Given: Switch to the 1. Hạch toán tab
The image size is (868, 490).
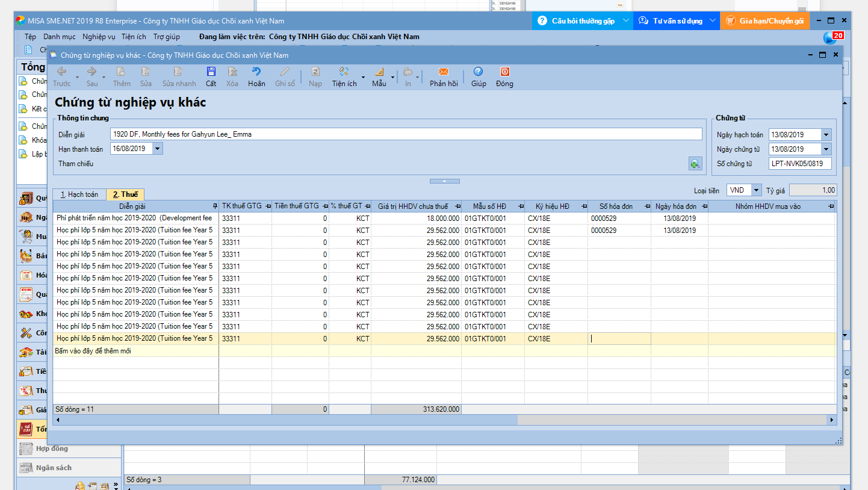Looking at the screenshot, I should (x=79, y=194).
